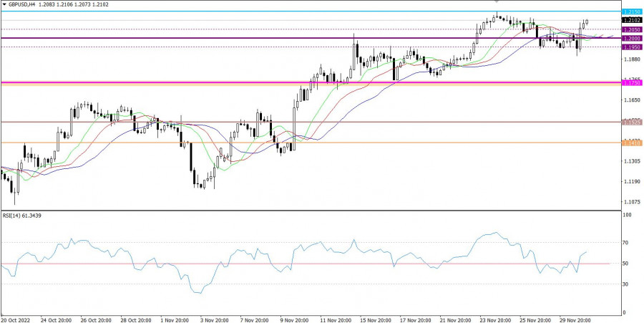Open the dropdown arrow beside GBPUSD,H4

coord(4,4)
